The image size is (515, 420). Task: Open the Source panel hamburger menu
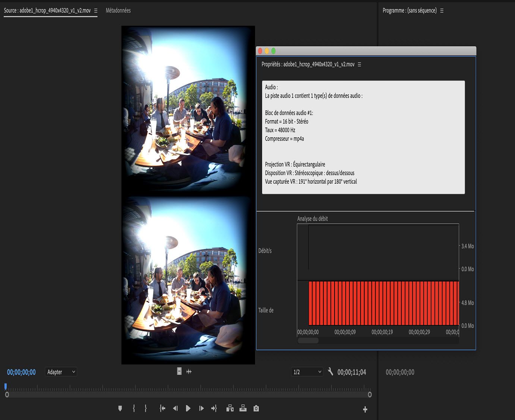tap(96, 11)
